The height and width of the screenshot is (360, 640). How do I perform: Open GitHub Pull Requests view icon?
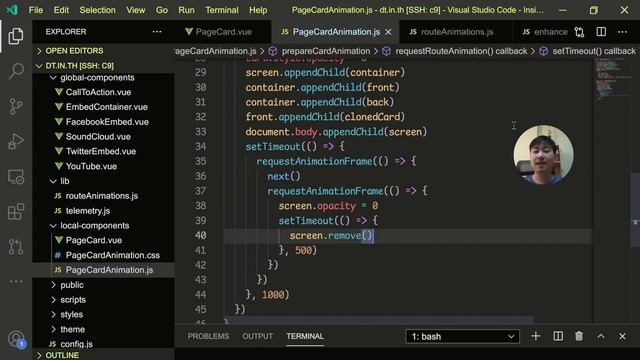[x=16, y=247]
